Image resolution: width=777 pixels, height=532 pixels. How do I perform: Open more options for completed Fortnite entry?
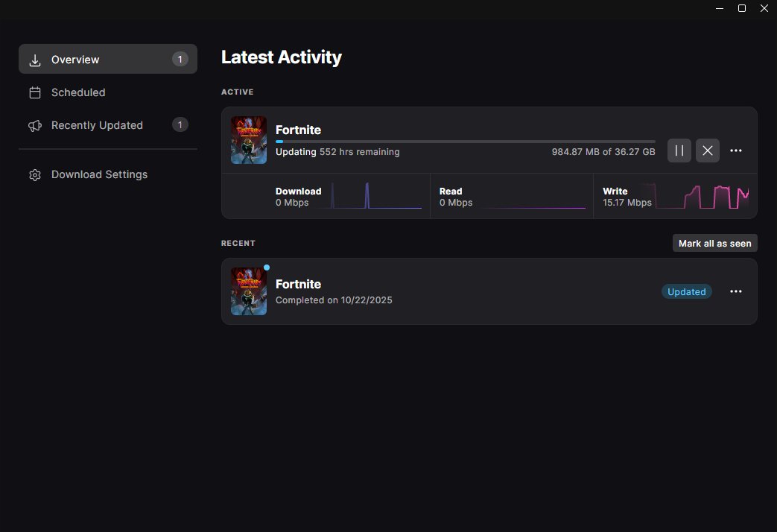point(736,291)
